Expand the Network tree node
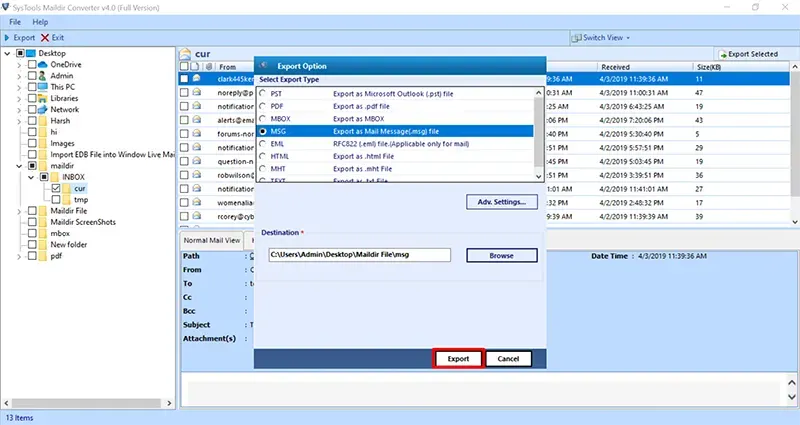 pyautogui.click(x=19, y=110)
